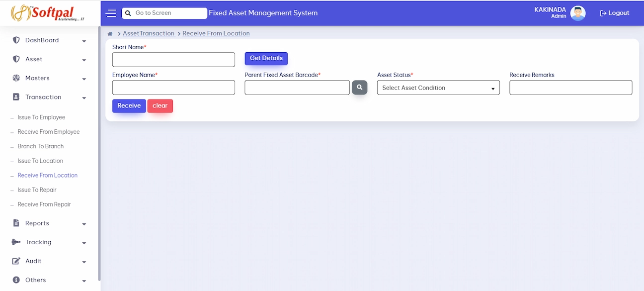Viewport: 644px width, 291px height.
Task: Click the barcode search magnifier button
Action: [x=359, y=88]
